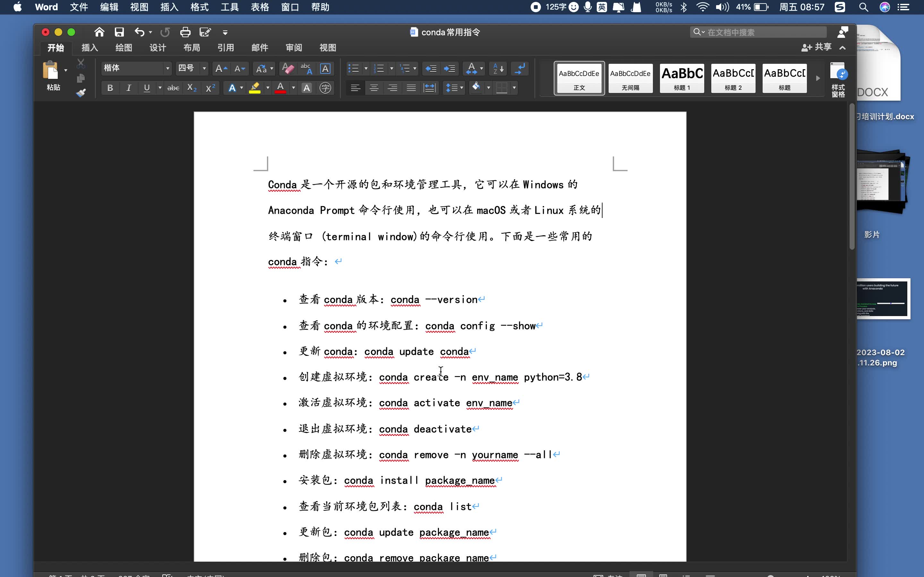Toggle bold formatting
The width and height of the screenshot is (924, 577).
(110, 88)
